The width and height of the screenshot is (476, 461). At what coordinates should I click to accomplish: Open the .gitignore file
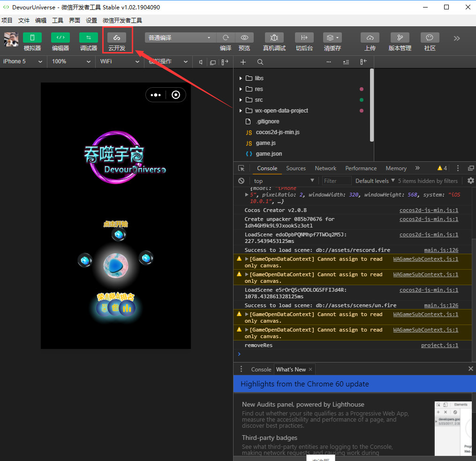[267, 121]
